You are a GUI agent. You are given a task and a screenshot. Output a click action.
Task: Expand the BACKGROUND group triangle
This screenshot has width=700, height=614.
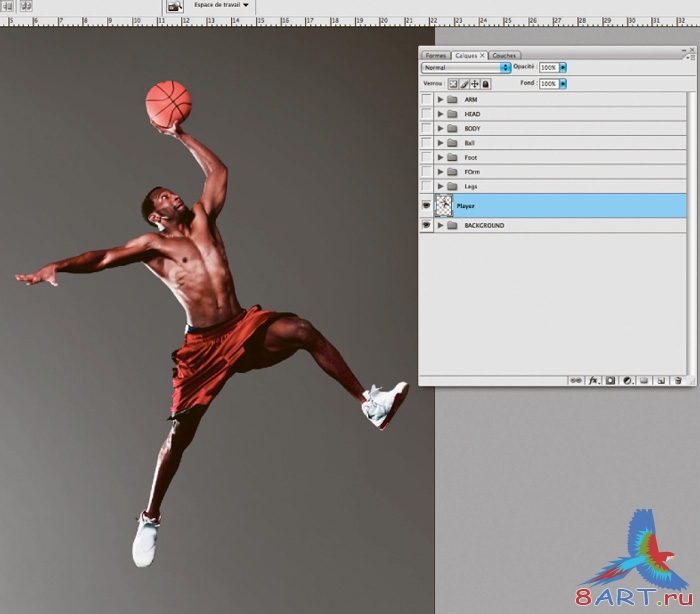click(x=440, y=225)
